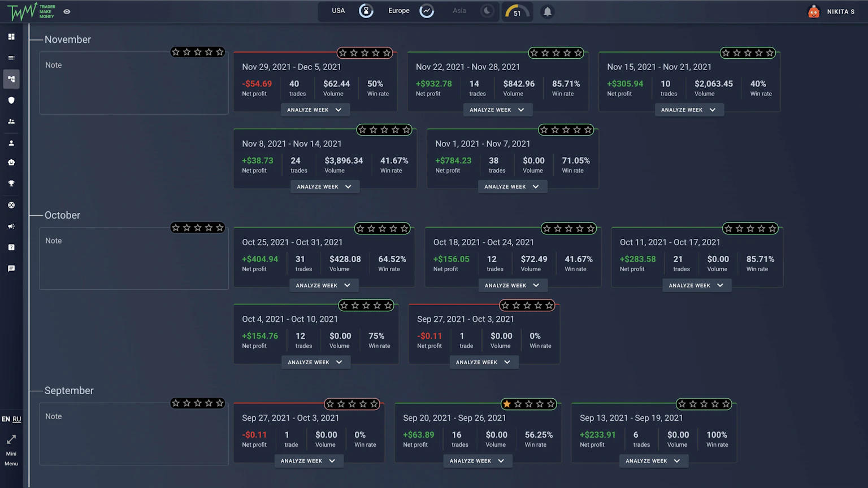Open the chat feedback icon in sidebar
Image resolution: width=868 pixels, height=488 pixels.
(11, 268)
